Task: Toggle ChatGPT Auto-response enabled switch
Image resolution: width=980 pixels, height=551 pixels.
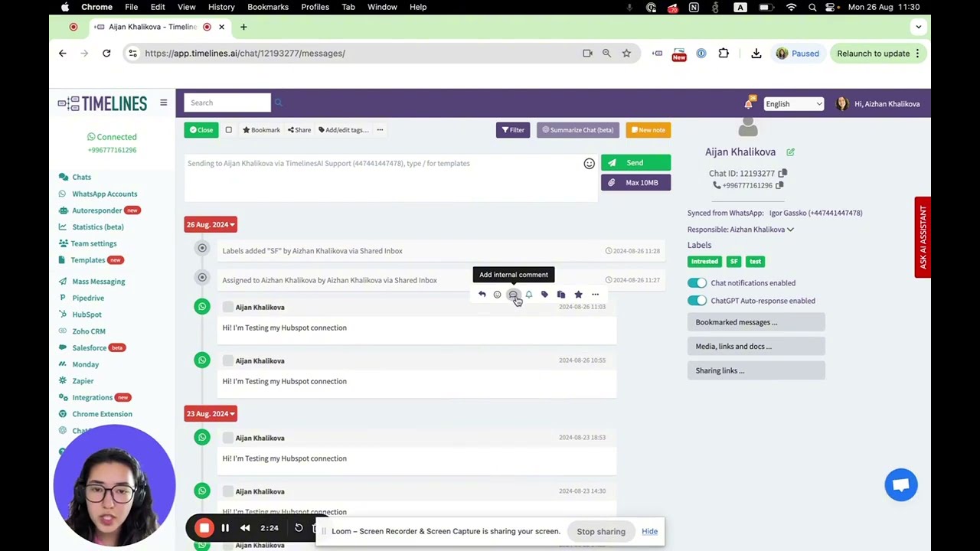Action: tap(697, 301)
